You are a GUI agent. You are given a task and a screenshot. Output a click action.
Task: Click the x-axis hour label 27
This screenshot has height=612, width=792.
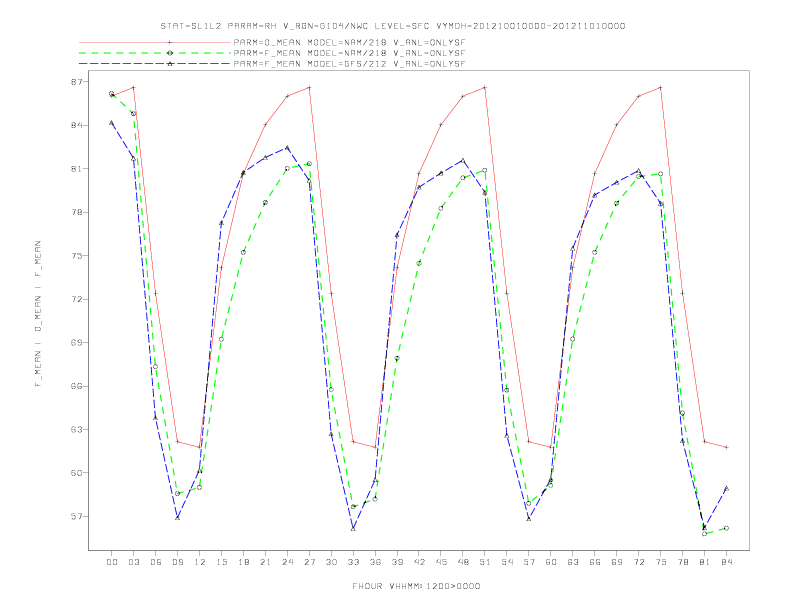(x=310, y=562)
